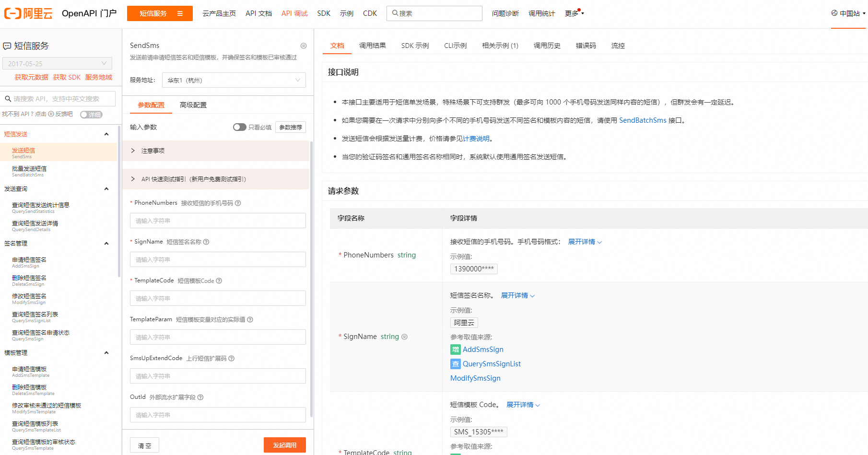The height and width of the screenshot is (455, 868).
Task: Click help icon next to SignName 短信签名名称
Action: pos(206,242)
